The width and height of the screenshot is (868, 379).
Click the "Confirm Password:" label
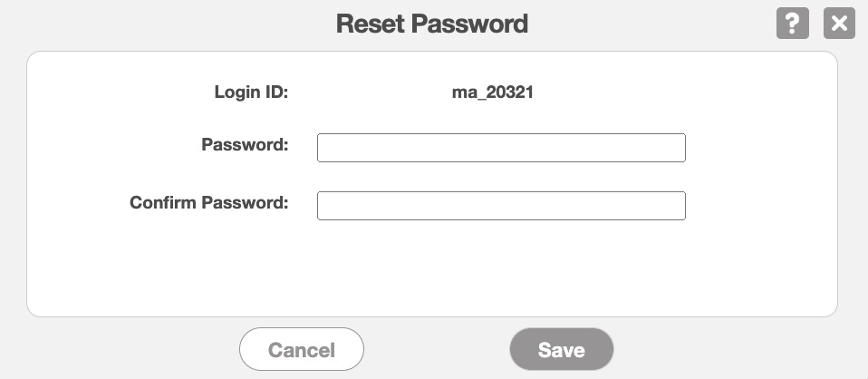tap(208, 202)
